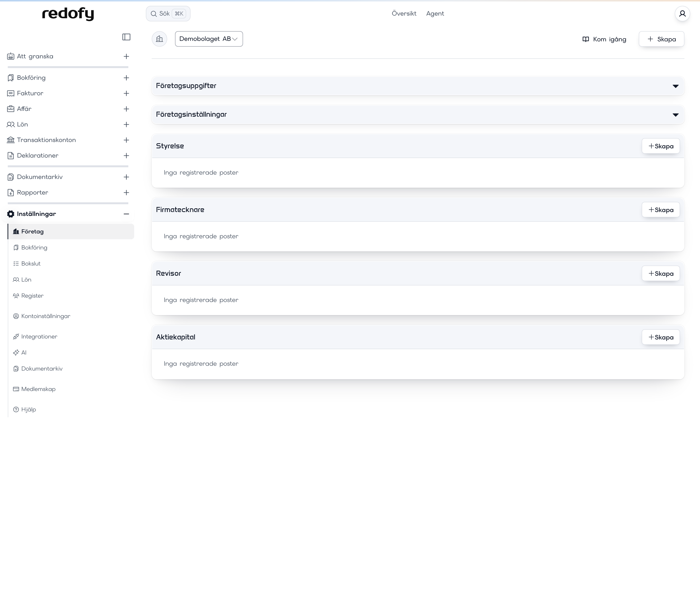Image resolution: width=700 pixels, height=603 pixels.
Task: Click the Inställningar gear icon
Action: pos(11,214)
